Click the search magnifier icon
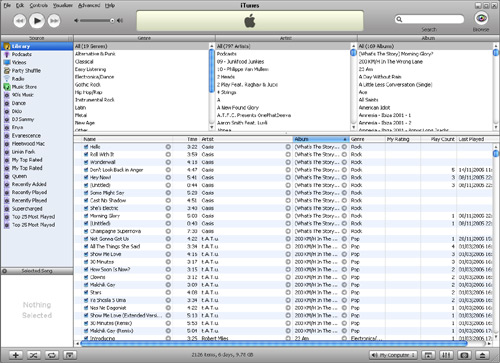Image resolution: width=500 pixels, height=363 pixels. coord(399,19)
